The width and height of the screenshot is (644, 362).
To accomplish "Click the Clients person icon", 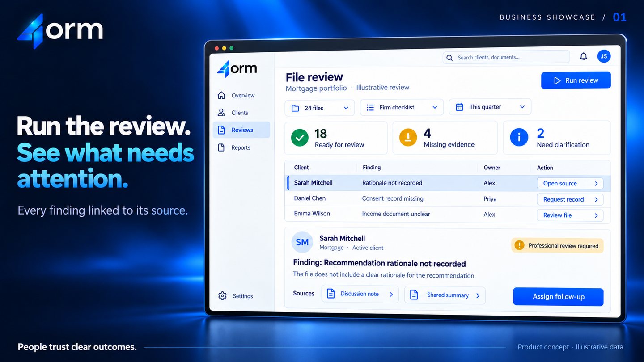I will (221, 112).
